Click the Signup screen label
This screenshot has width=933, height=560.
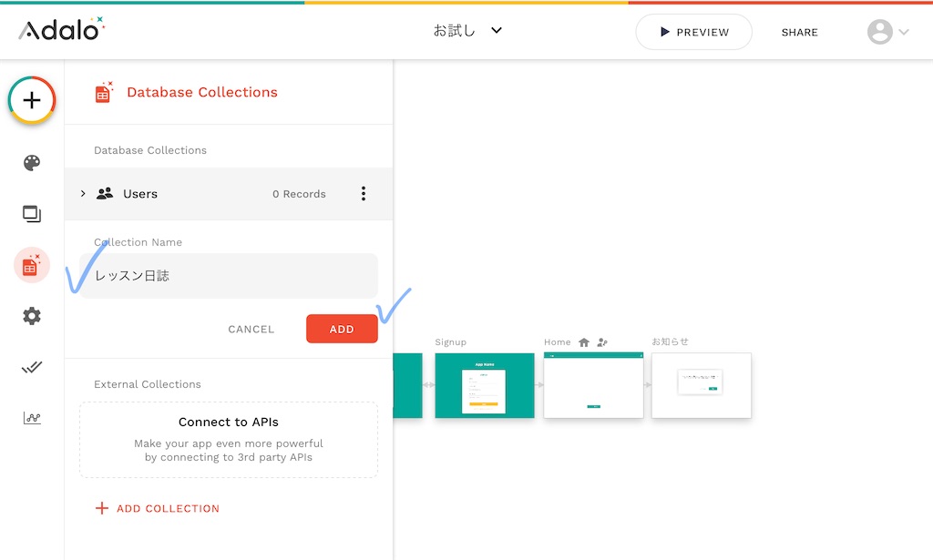click(450, 342)
